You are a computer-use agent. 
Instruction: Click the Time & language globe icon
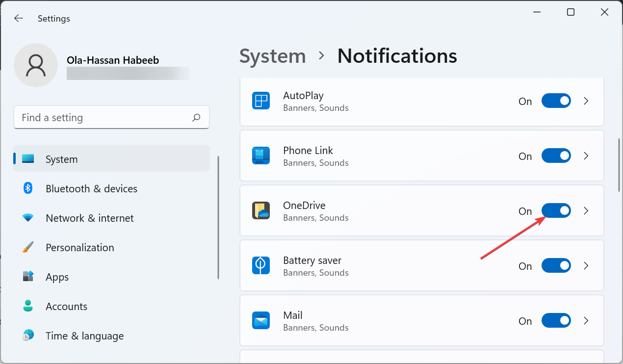(x=28, y=336)
